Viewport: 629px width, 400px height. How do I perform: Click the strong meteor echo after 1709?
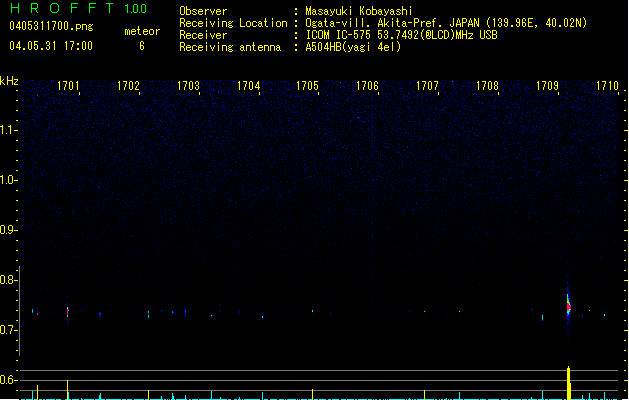tap(568, 307)
